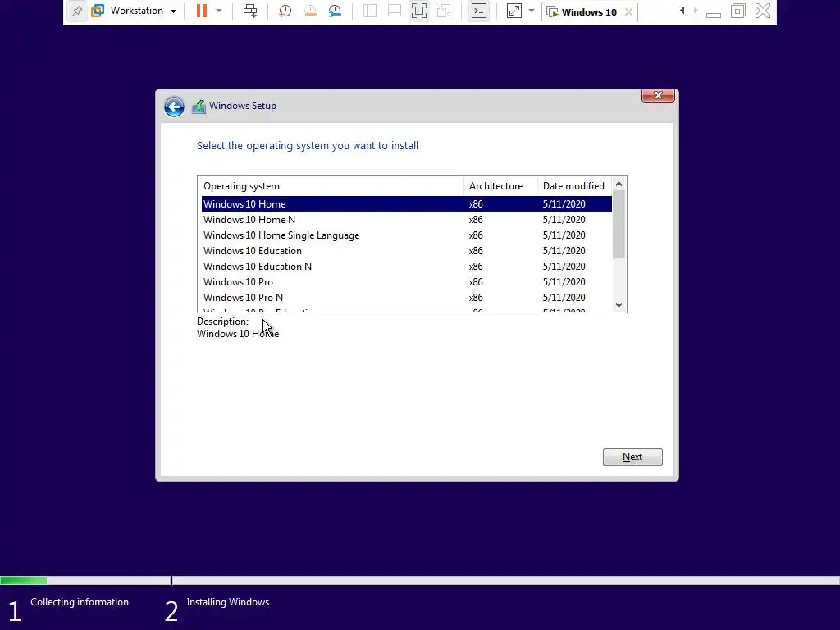Open the stretch options dropdown arrow
840x630 pixels.
coord(532,11)
